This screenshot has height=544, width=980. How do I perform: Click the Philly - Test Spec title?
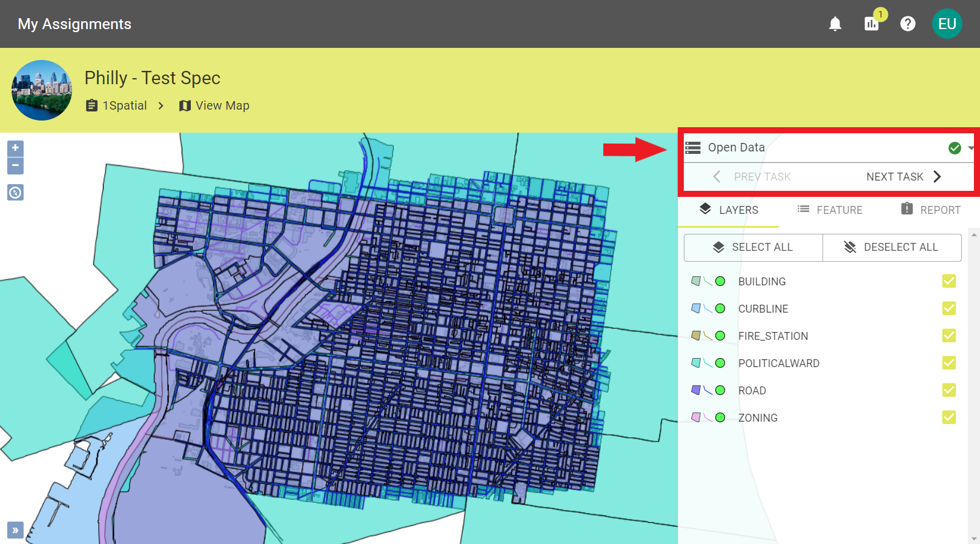153,78
